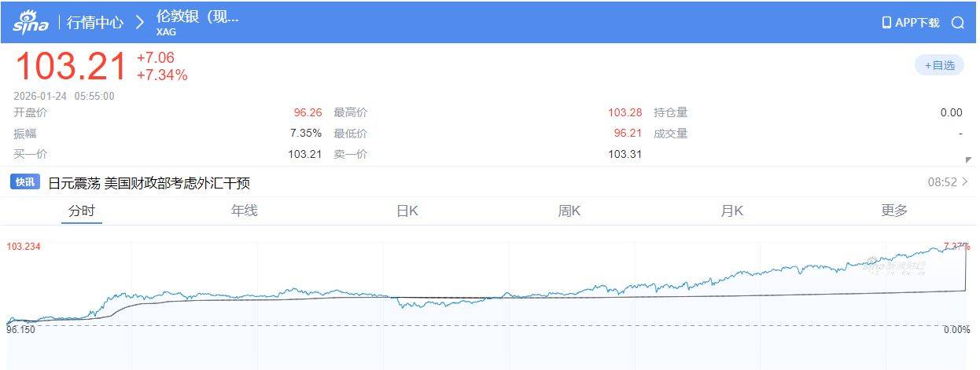The height and width of the screenshot is (370, 980).
Task: Tap the phone icon beside APP下载
Action: coord(886,23)
